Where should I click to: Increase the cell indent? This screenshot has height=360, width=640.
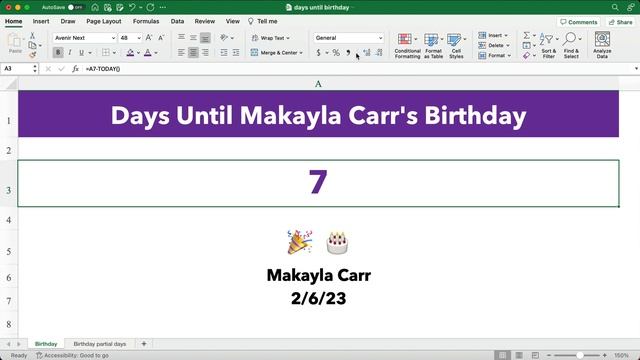click(x=236, y=52)
